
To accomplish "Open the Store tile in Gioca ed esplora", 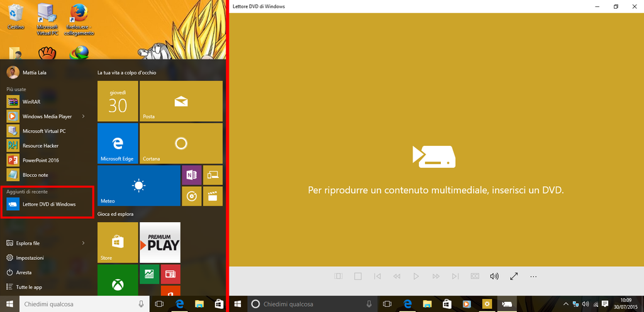I will [x=118, y=242].
